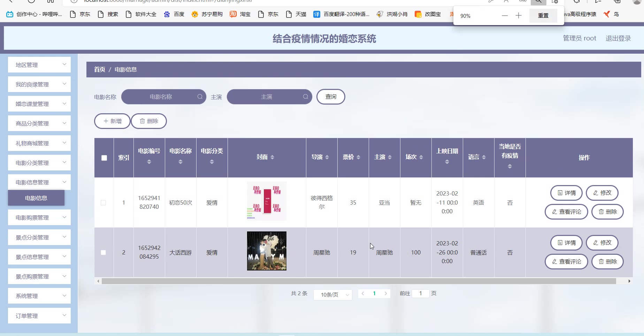Sort by 封面 column arrows
The height and width of the screenshot is (336, 644).
tap(273, 157)
